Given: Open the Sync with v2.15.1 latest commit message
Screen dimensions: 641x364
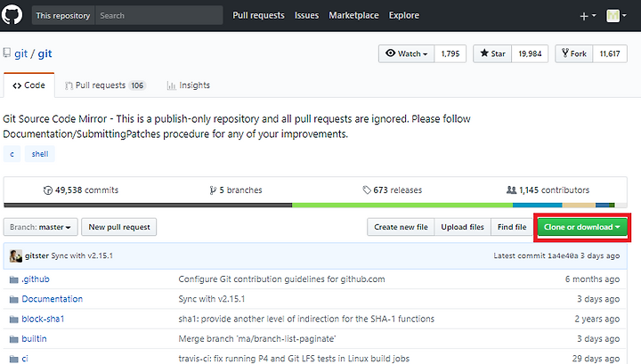Looking at the screenshot, I should tap(82, 255).
